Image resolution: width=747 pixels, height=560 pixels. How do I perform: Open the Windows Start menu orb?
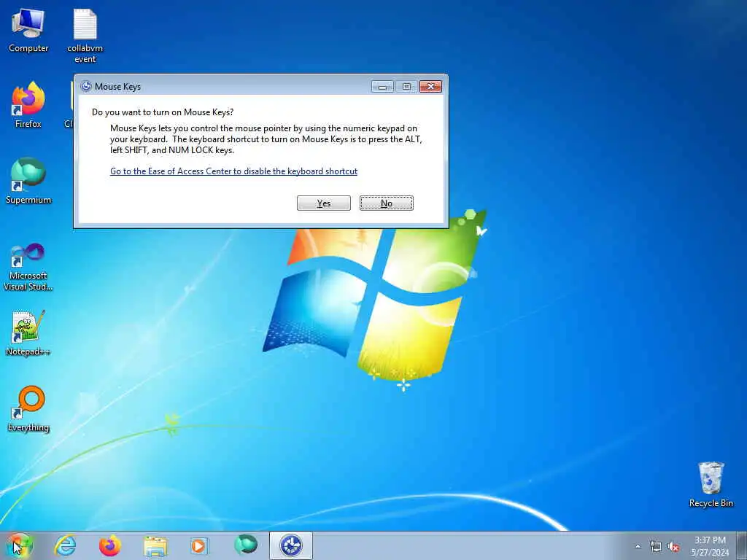click(20, 545)
